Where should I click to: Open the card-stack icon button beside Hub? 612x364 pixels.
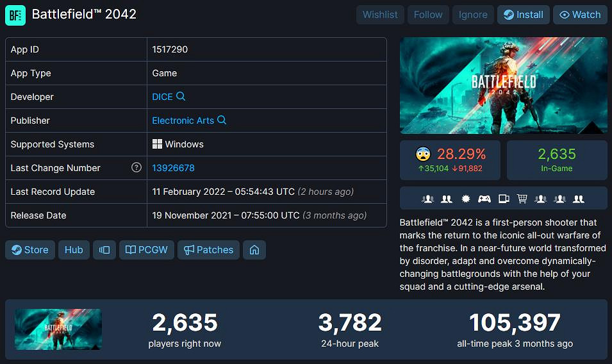click(x=104, y=250)
